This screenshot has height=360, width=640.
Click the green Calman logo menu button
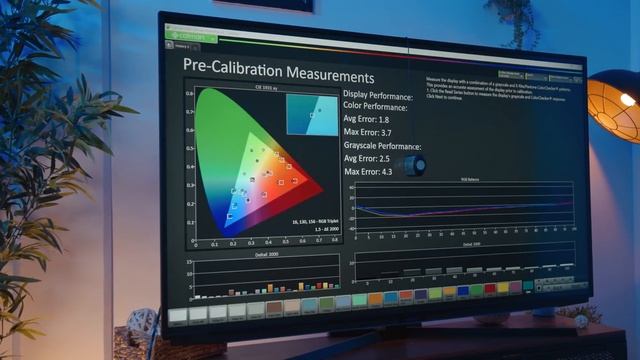pyautogui.click(x=192, y=36)
